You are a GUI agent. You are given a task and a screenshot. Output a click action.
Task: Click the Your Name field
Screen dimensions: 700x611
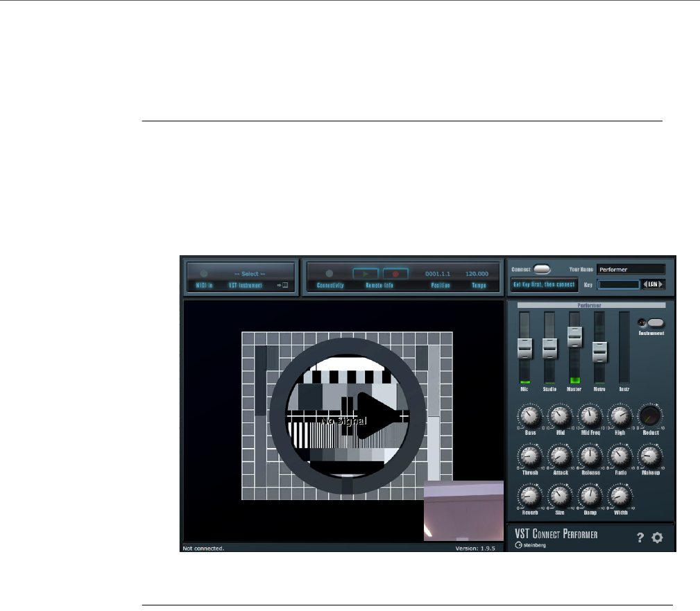pyautogui.click(x=631, y=270)
